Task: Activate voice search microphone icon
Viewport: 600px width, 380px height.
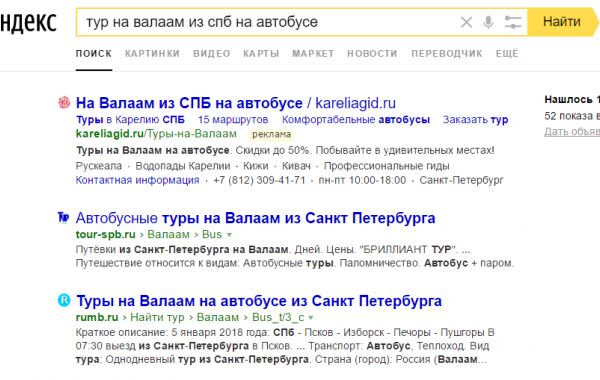Action: 488,22
